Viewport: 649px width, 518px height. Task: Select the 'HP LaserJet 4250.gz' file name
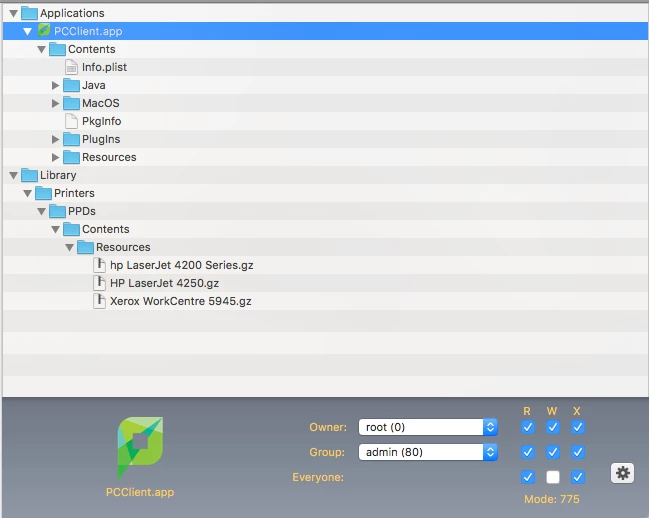(164, 283)
